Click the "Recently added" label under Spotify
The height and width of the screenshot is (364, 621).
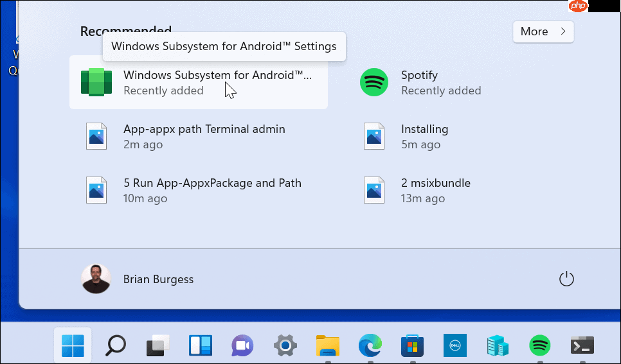pos(441,91)
